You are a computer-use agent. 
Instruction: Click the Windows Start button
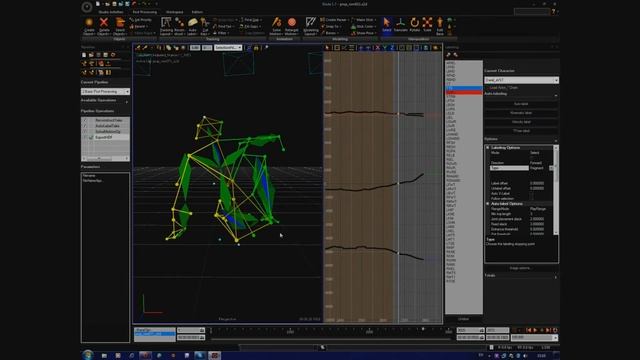coord(88,355)
